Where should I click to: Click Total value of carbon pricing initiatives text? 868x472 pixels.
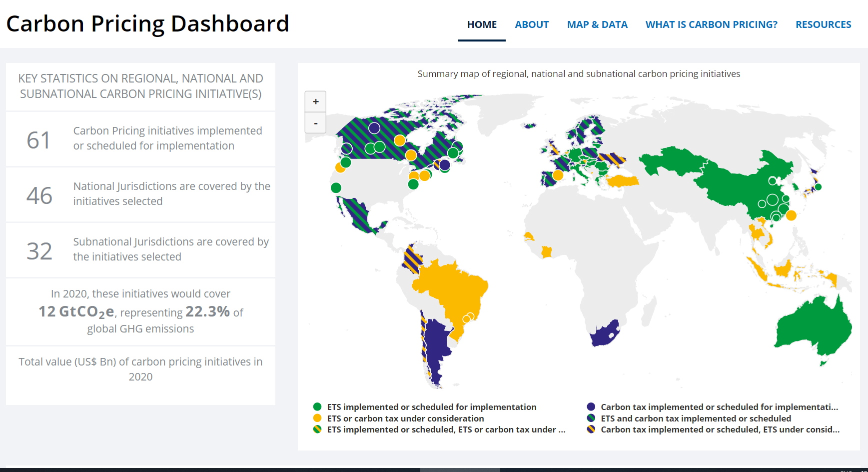(140, 369)
